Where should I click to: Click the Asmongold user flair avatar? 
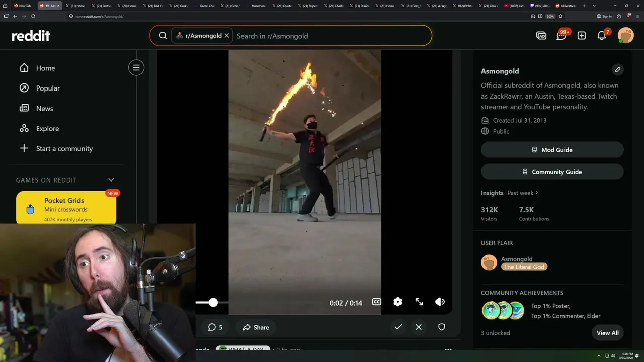pos(489,263)
